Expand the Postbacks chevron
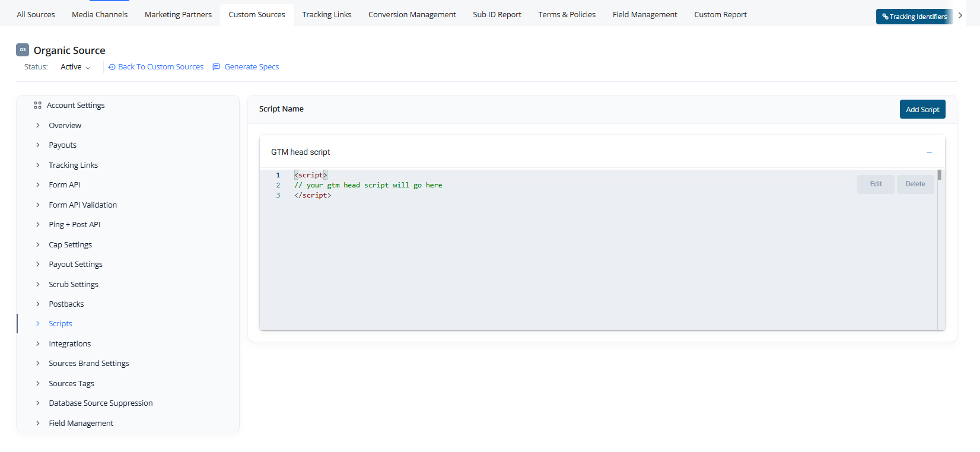Screen dimensions: 980x452 (38, 304)
